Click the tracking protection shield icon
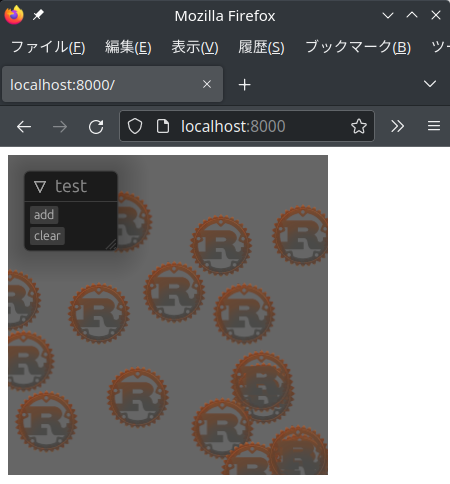The image size is (450, 484). point(135,126)
